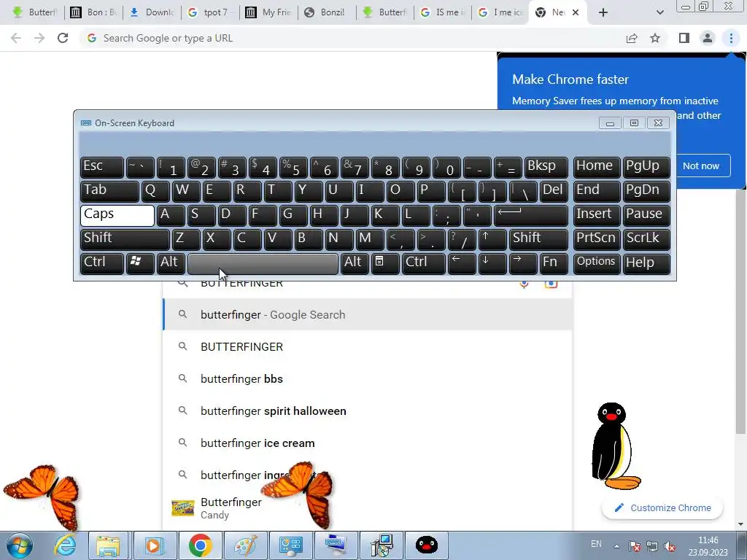Click the context menu key on keyboard
The image size is (747, 560).
[385, 263]
